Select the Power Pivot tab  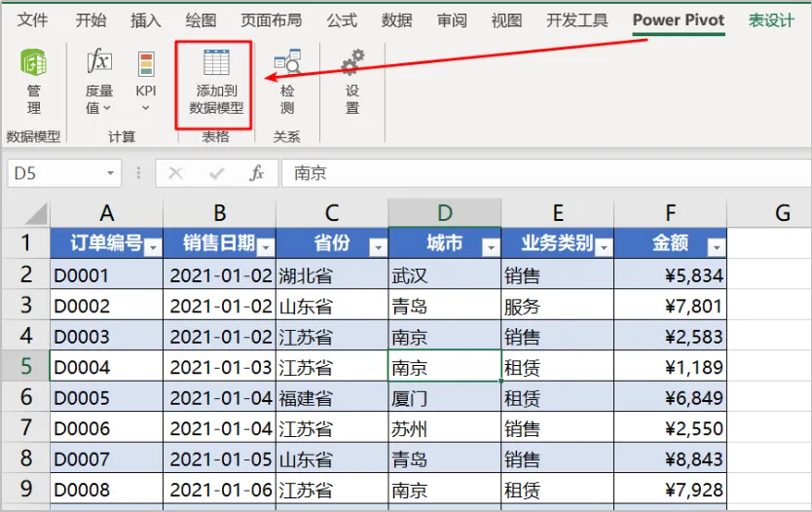[x=679, y=19]
